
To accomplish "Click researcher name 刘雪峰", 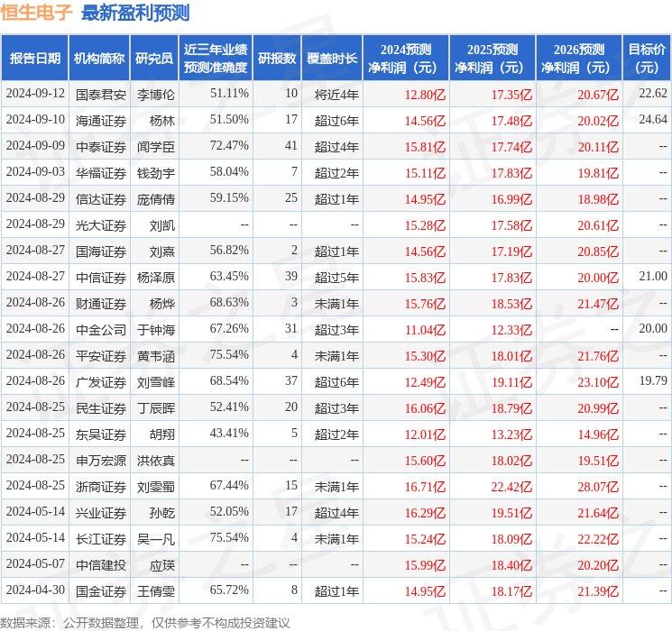I will click(156, 381).
